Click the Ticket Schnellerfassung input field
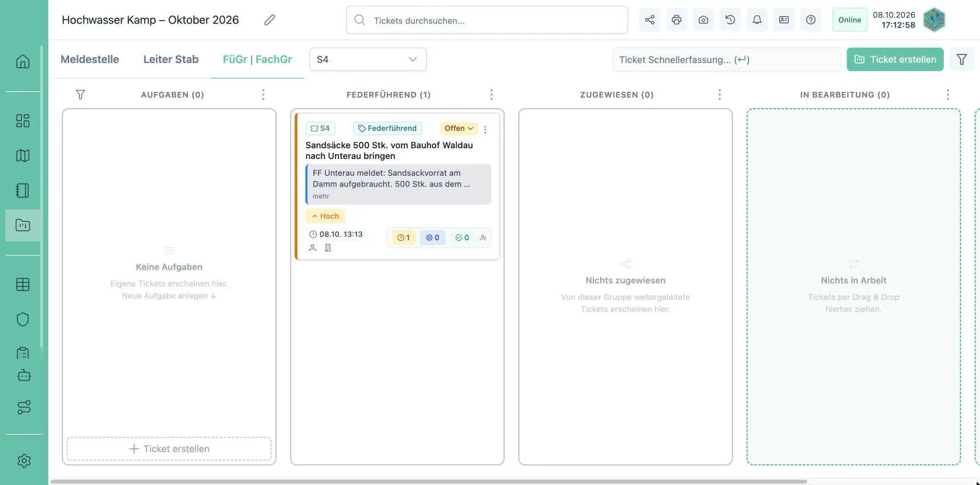The height and width of the screenshot is (485, 980). coord(727,59)
